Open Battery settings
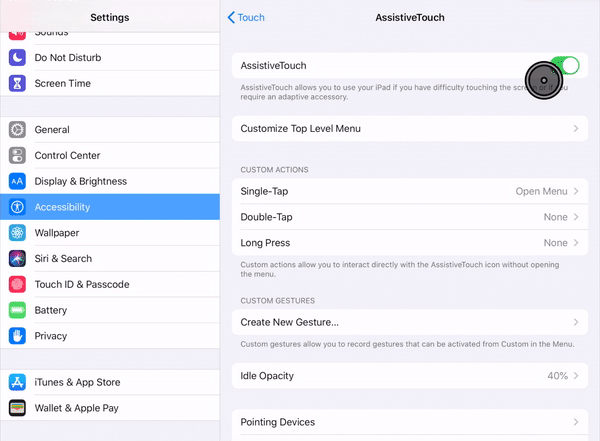Screen dimensions: 600x441 [x=110, y=310]
